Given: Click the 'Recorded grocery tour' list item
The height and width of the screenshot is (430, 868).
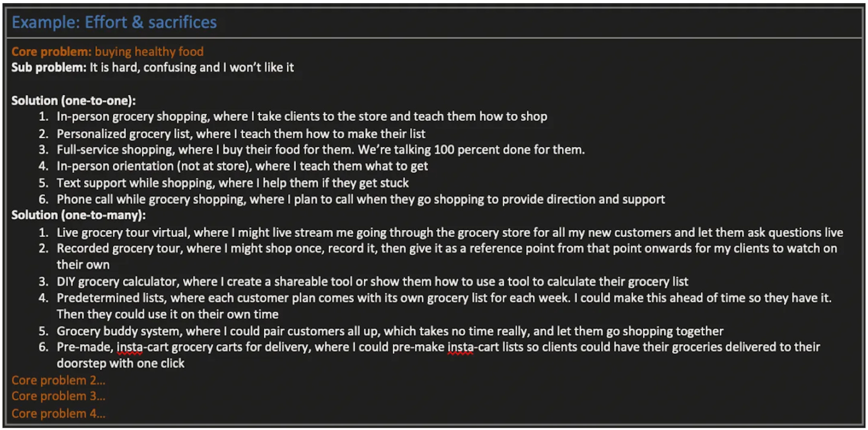Looking at the screenshot, I should pos(447,256).
